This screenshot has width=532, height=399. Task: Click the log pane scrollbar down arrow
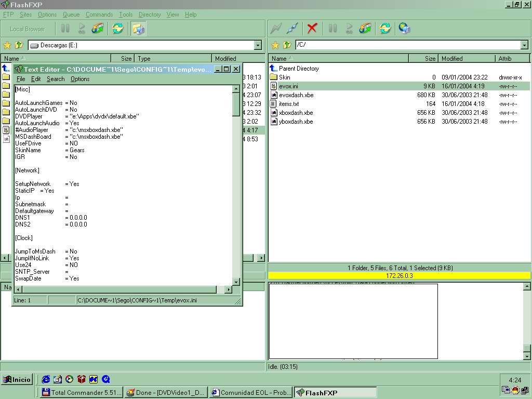point(527,356)
